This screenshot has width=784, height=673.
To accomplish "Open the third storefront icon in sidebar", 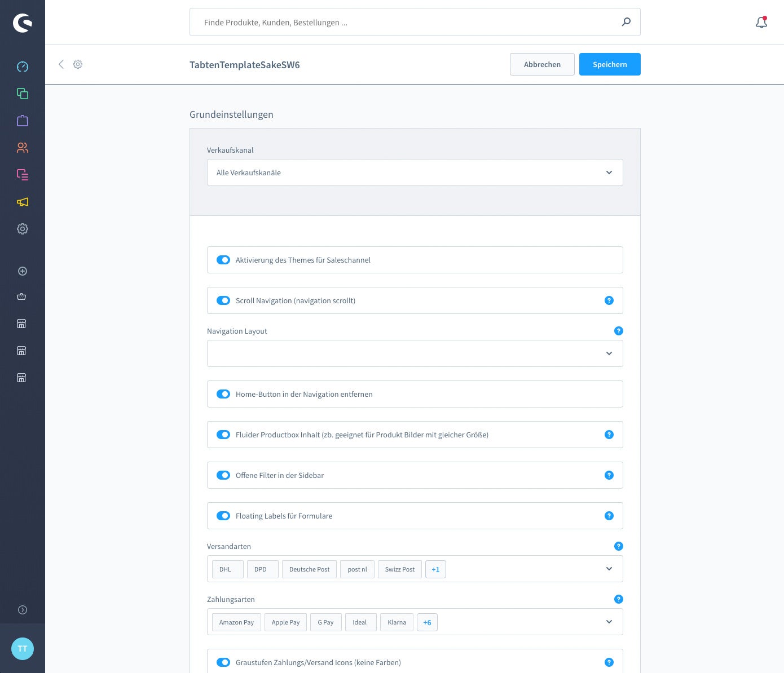I will (21, 378).
